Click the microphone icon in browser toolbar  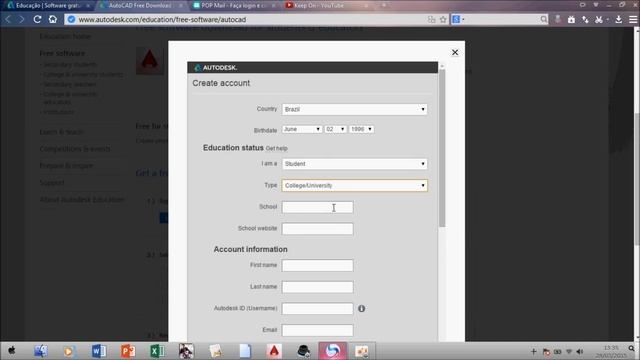coord(557,19)
